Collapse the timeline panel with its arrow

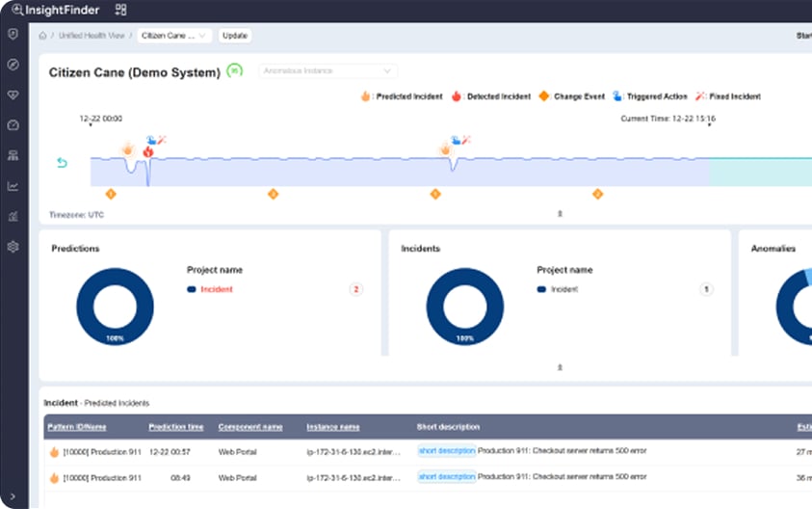(x=560, y=214)
